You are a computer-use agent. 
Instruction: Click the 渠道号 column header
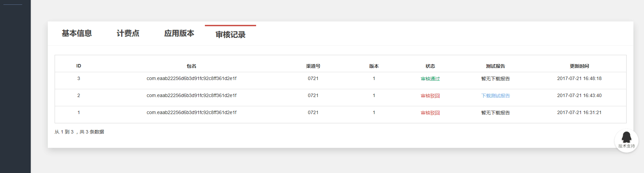point(313,66)
